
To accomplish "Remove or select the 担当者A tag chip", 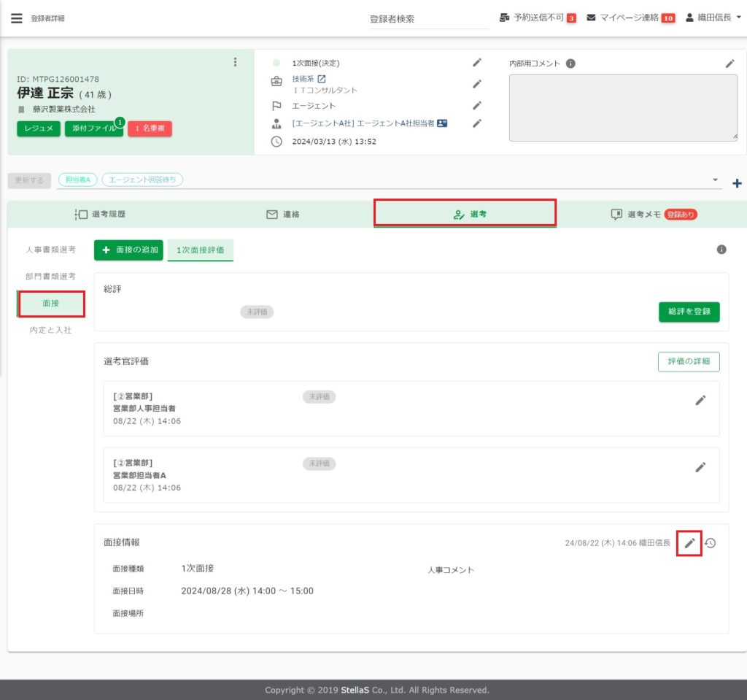I will [77, 180].
